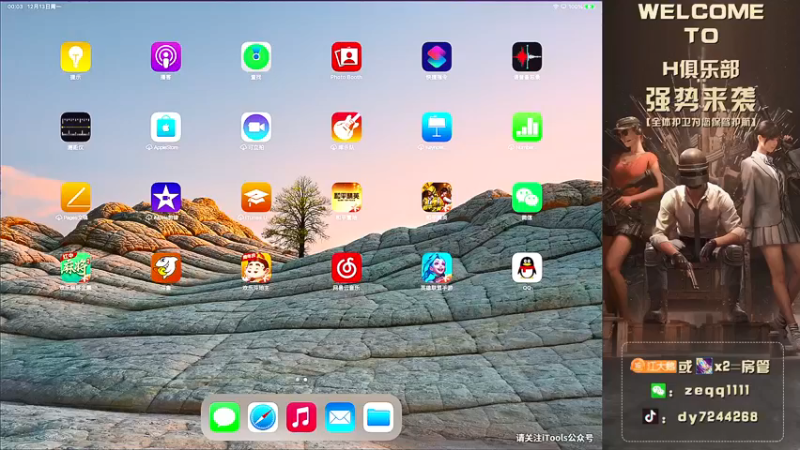Tap the battery indicator in status bar

click(590, 7)
